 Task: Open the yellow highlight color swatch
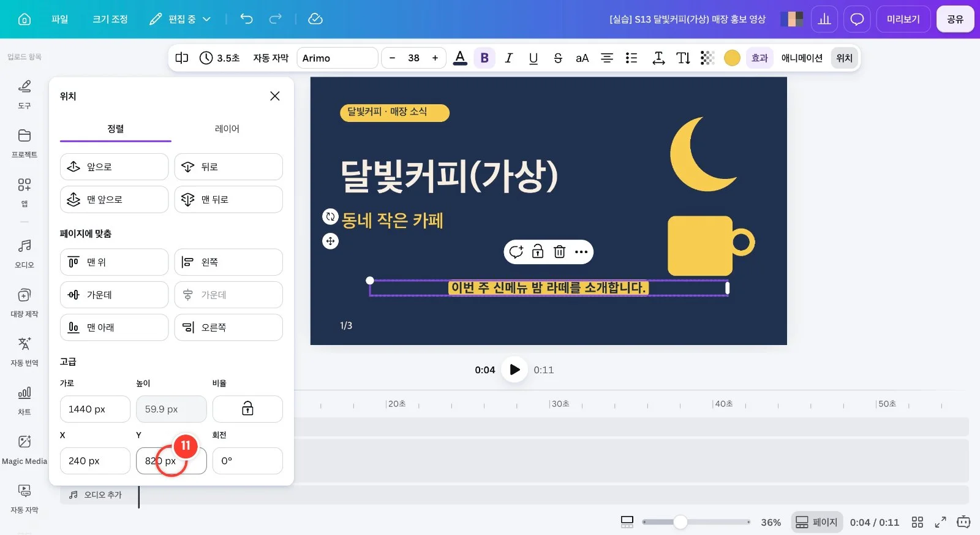732,58
